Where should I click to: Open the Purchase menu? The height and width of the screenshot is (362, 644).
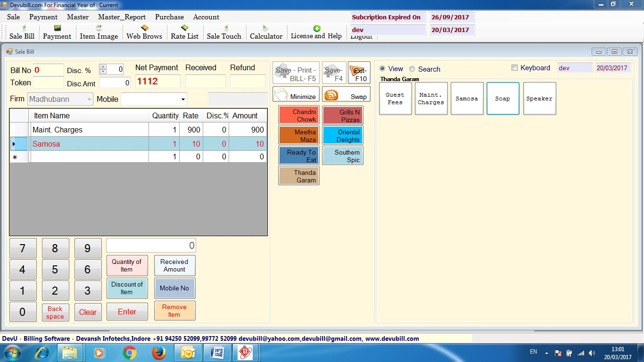click(x=169, y=17)
